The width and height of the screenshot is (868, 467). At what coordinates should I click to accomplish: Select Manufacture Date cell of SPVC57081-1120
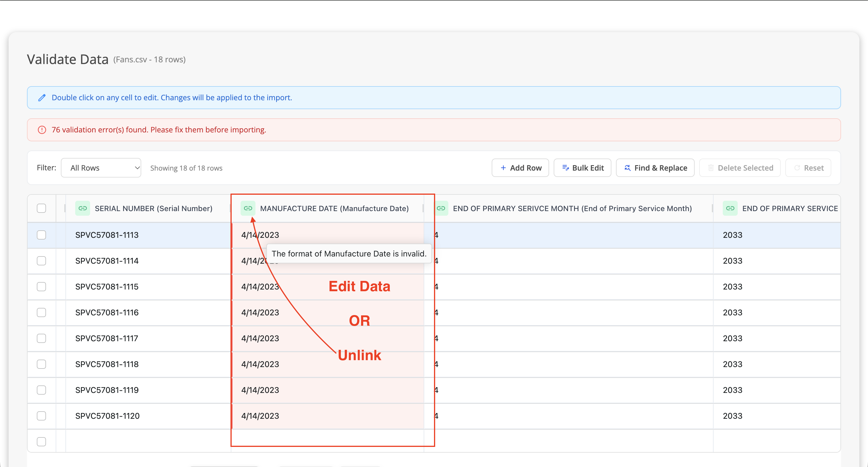(x=328, y=416)
